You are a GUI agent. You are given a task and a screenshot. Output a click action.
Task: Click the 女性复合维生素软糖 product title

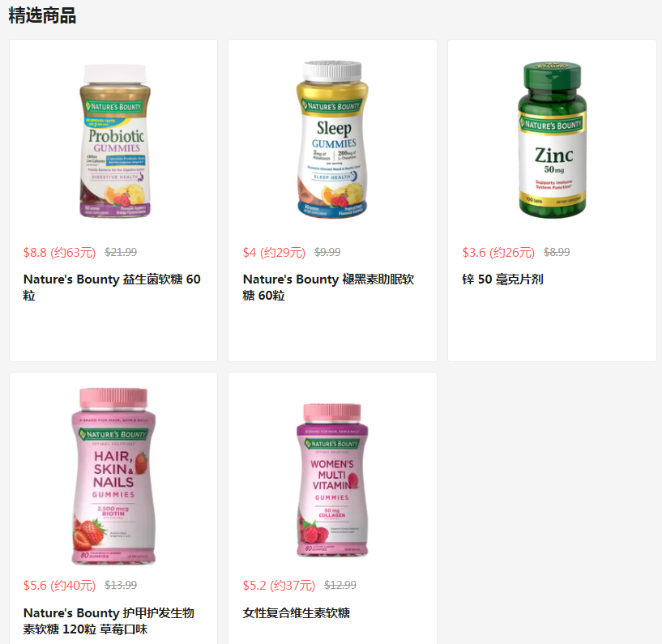[296, 612]
